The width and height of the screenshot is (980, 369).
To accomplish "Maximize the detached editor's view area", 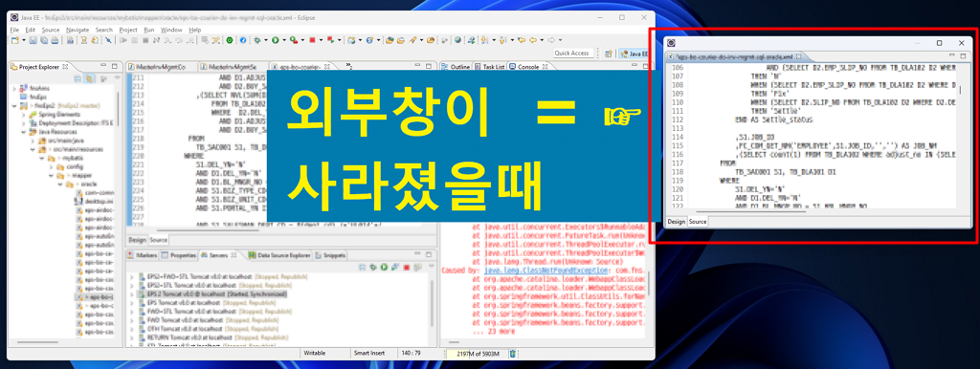I will coord(962,55).
